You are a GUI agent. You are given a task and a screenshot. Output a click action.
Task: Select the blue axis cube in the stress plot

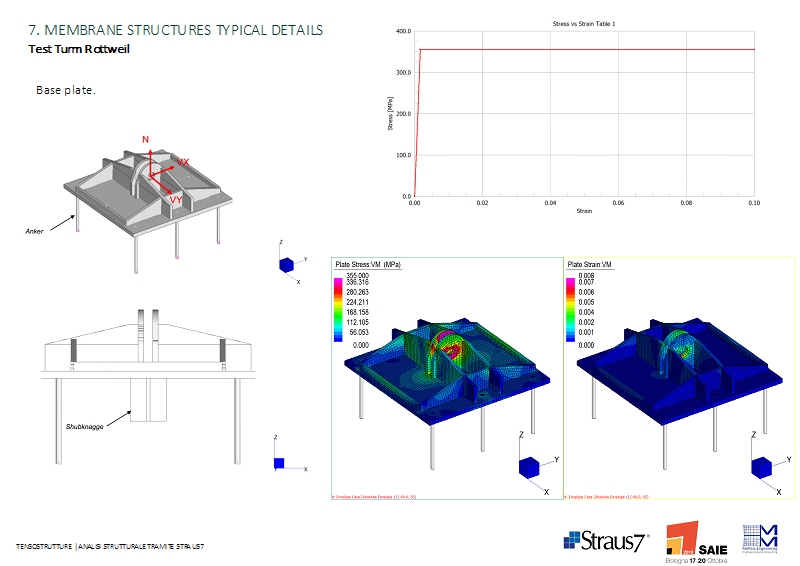[x=531, y=468]
